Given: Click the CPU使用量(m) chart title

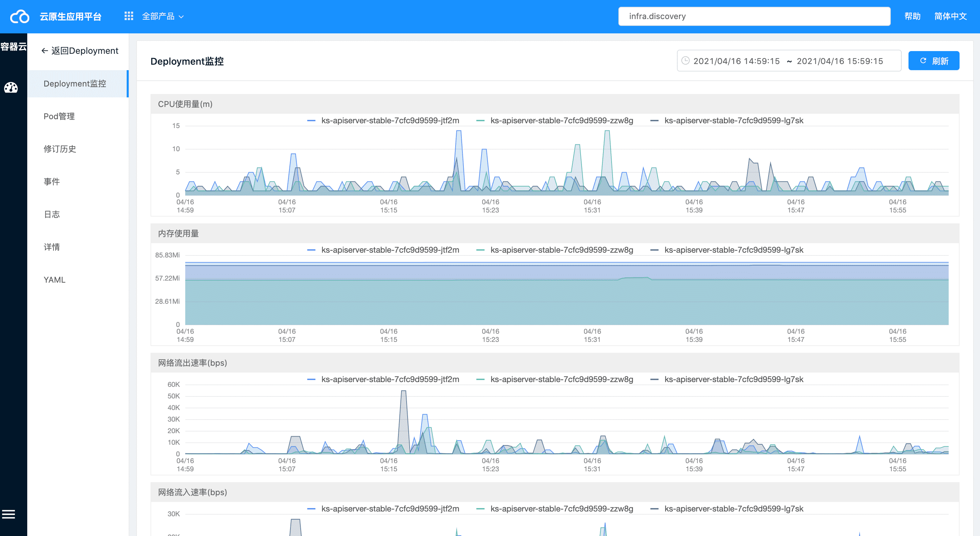Looking at the screenshot, I should 185,104.
